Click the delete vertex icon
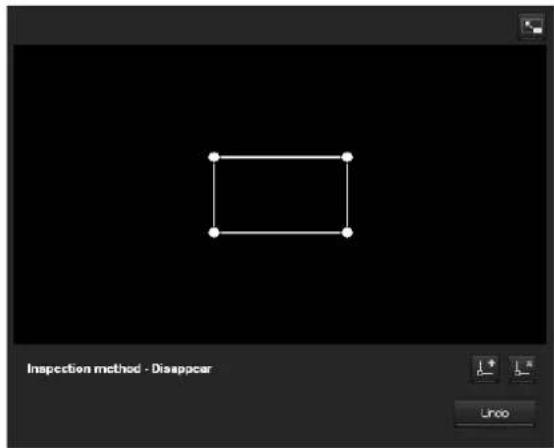 click(523, 368)
